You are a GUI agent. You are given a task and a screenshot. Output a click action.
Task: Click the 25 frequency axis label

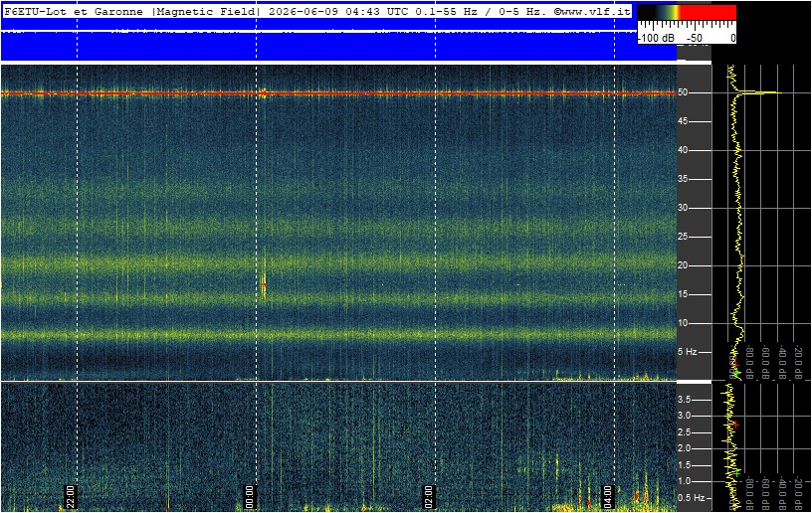683,237
